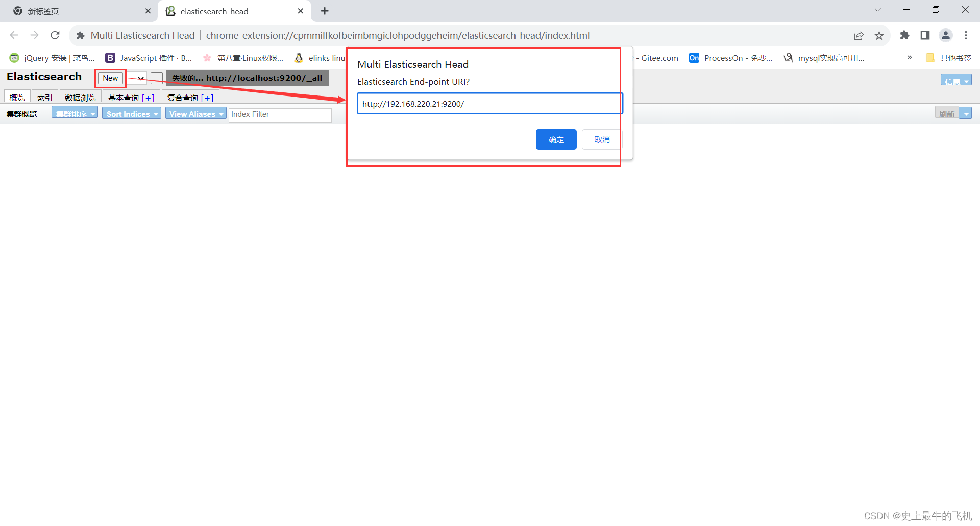Open 其他书签 folder
Image resolution: width=980 pixels, height=526 pixels.
[x=949, y=58]
